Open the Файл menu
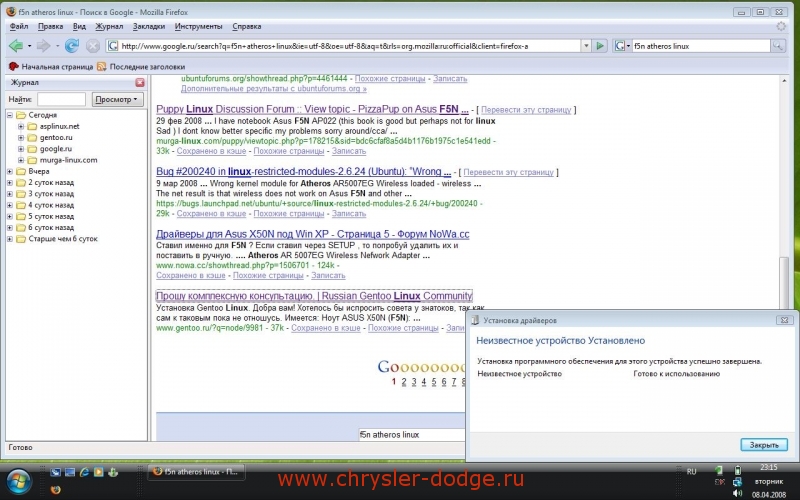Screen dimensions: 800x500 (19, 27)
